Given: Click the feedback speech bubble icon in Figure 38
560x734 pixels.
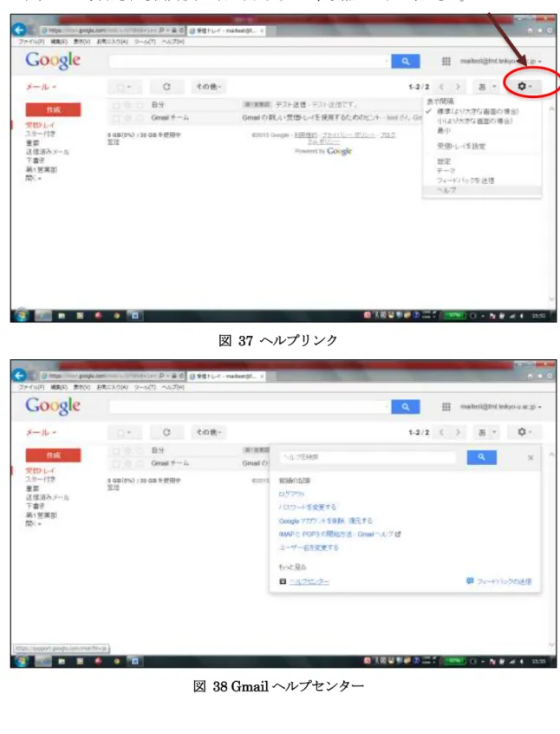Looking at the screenshot, I should pyautogui.click(x=470, y=581).
